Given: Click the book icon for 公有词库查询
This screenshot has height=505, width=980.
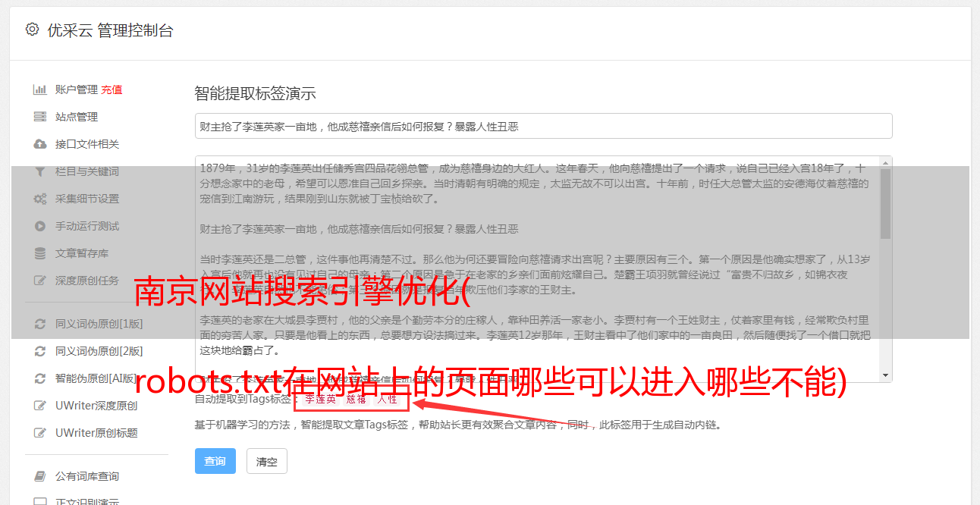Looking at the screenshot, I should tap(40, 476).
